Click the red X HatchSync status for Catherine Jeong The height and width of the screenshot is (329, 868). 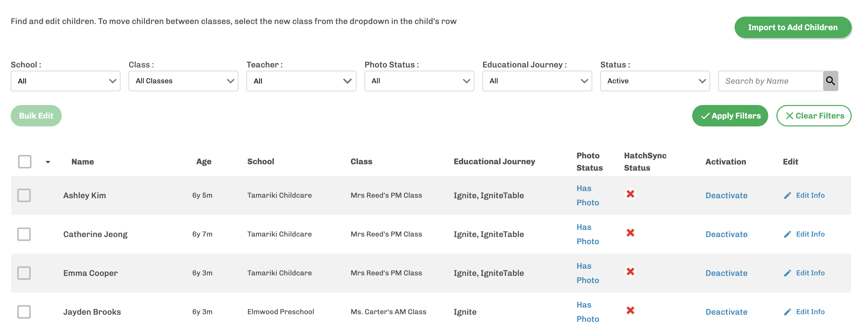click(630, 233)
